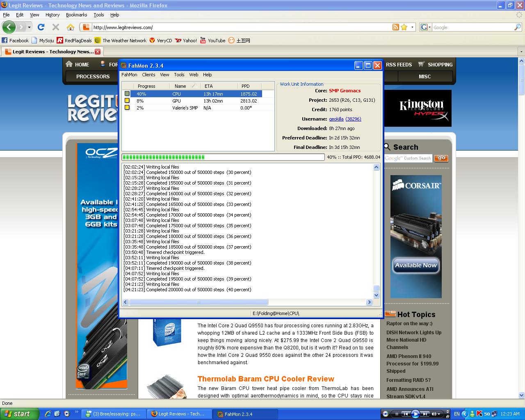Open Firefox Bookmarks menu
This screenshot has height=420, width=525.
pos(77,15)
